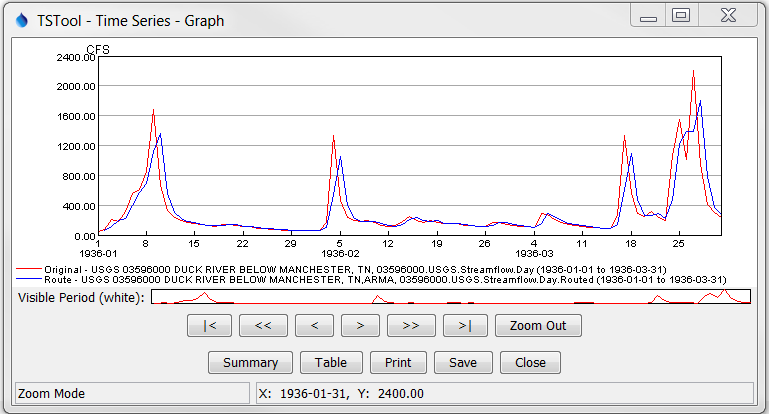Click the TSTool water drop icon
769x414 pixels.
pos(22,20)
